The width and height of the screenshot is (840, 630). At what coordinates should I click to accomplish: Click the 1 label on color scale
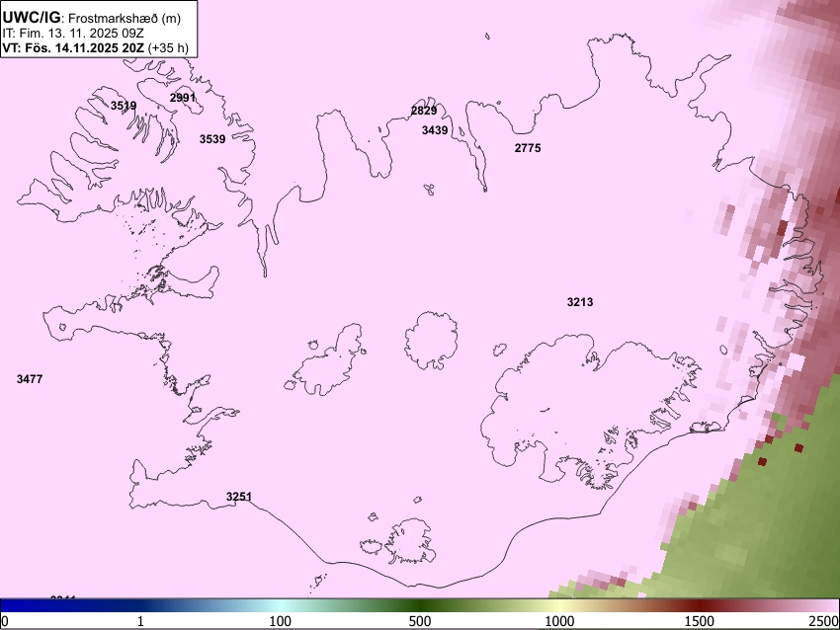point(140,621)
